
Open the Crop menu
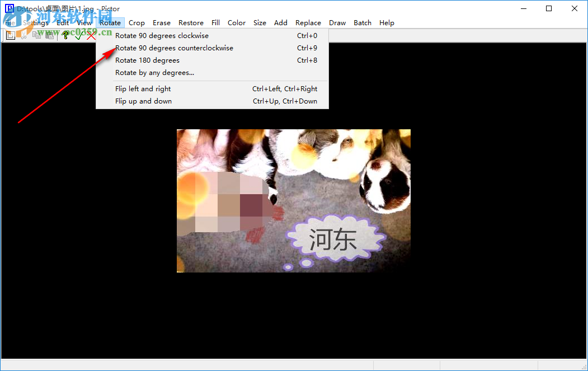pyautogui.click(x=137, y=23)
